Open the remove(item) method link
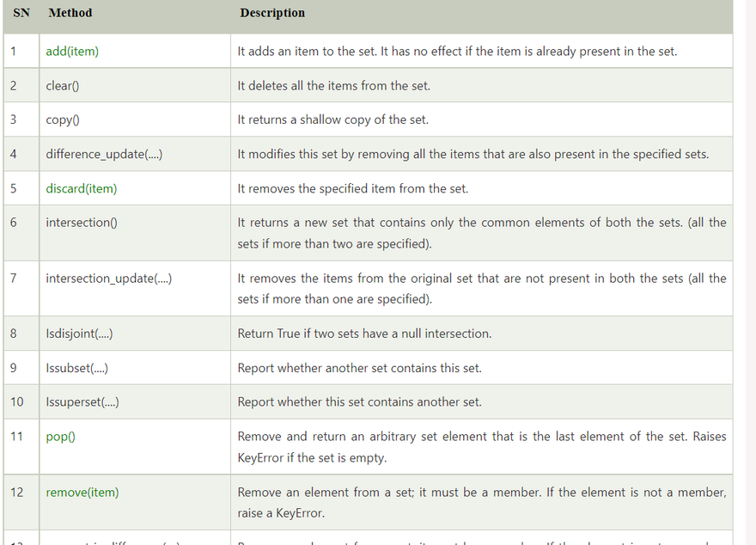Viewport: 756px width, 545px height. [x=82, y=493]
